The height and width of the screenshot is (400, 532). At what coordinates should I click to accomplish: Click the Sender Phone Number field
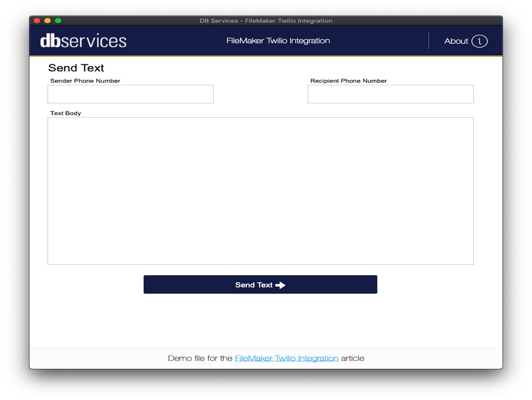coord(131,94)
